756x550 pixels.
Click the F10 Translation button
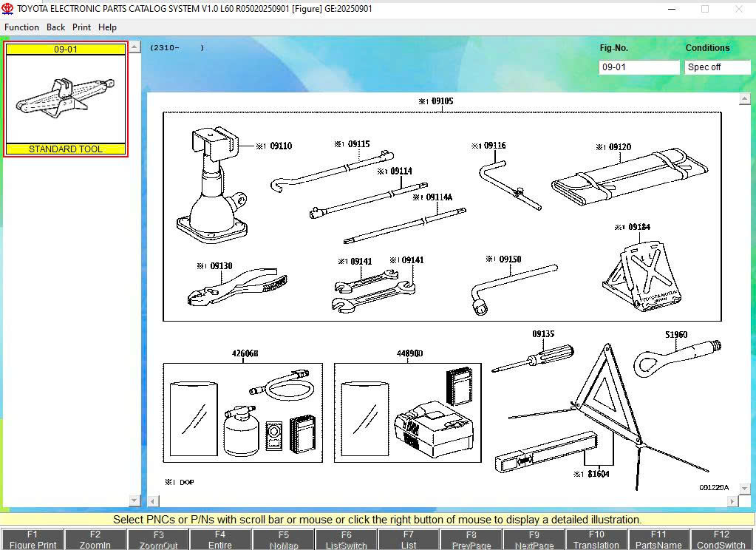tap(596, 539)
